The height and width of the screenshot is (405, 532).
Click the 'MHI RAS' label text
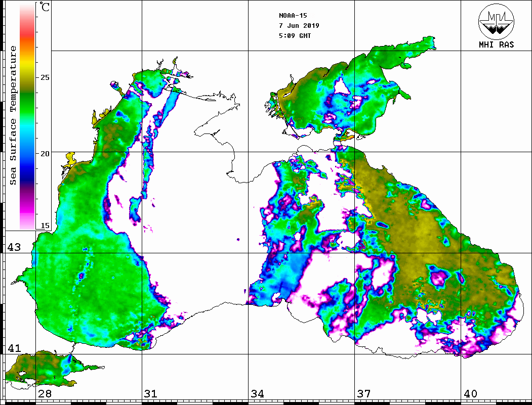pos(497,44)
